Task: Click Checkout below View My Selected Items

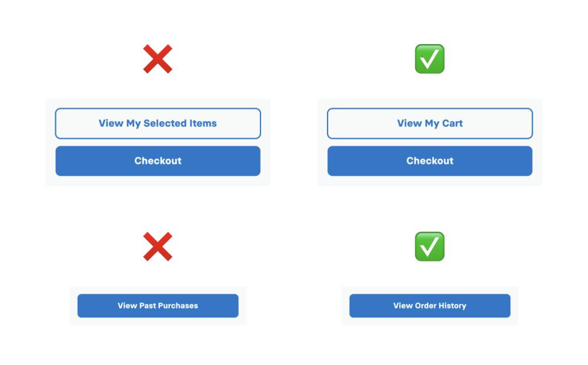Action: (x=158, y=161)
